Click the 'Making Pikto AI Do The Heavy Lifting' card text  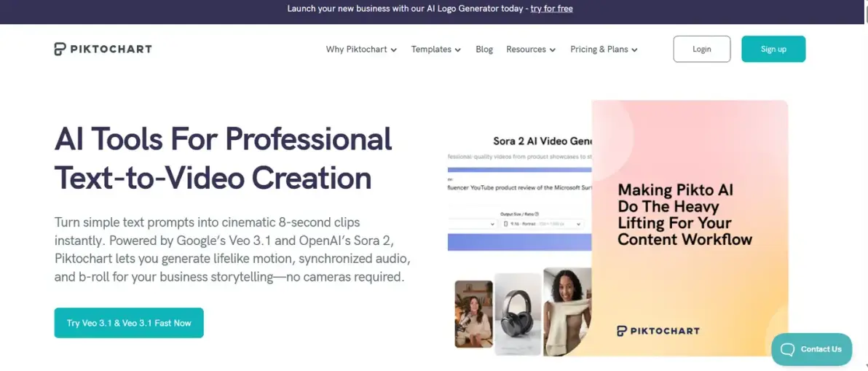point(684,214)
